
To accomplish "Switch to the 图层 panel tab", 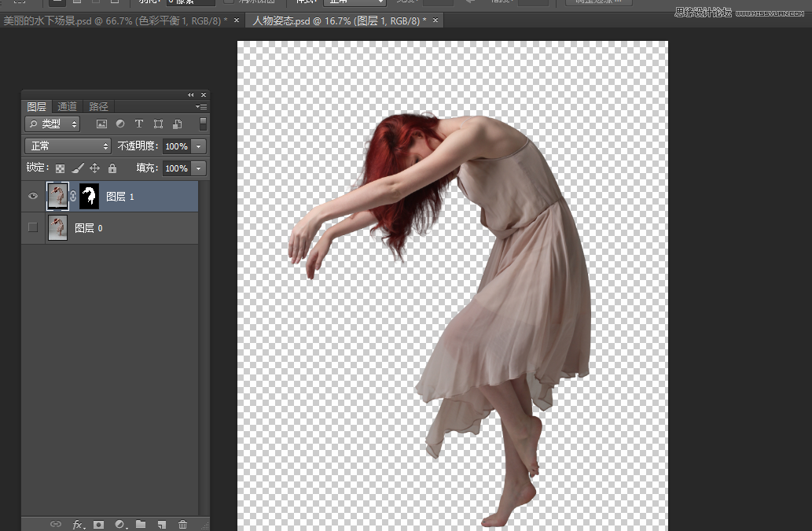I will [x=37, y=107].
